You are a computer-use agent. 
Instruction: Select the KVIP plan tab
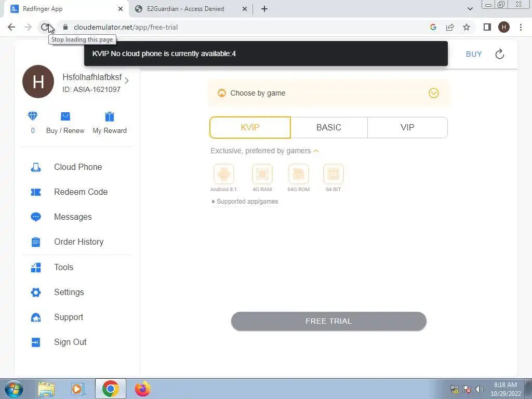click(250, 128)
